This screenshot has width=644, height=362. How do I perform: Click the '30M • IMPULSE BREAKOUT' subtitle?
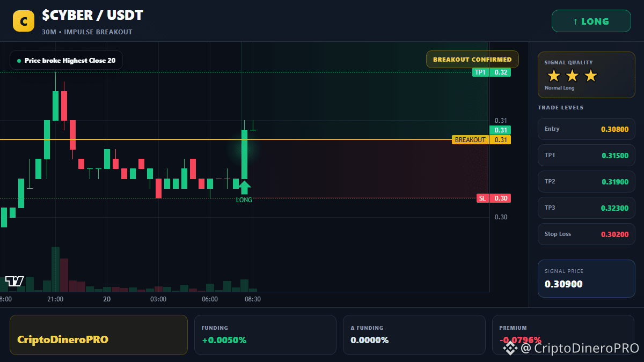pos(87,32)
